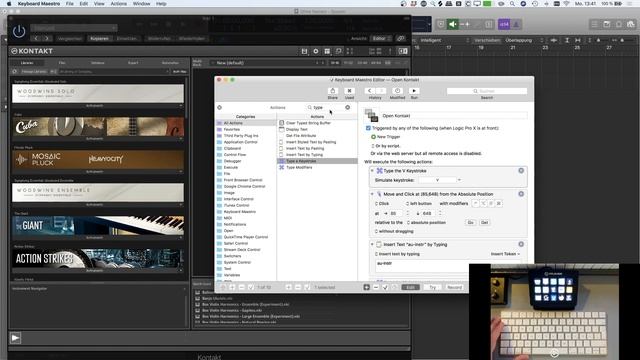The image size is (640, 360).
Task: Open The Giant library banner
Action: point(98,226)
